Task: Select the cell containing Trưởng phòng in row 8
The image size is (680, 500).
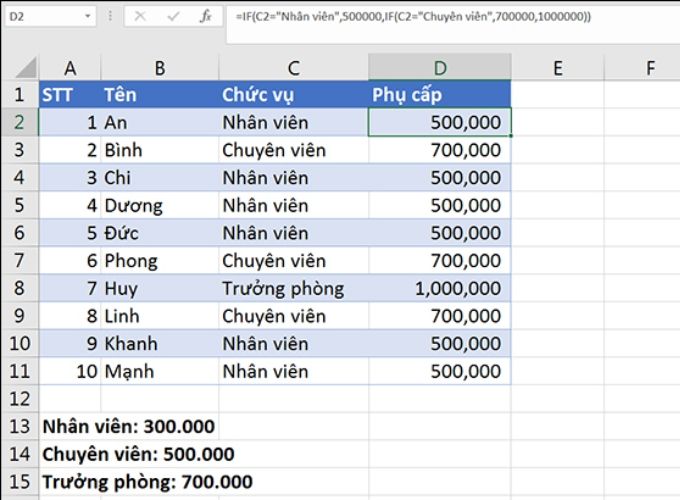Action: (293, 289)
